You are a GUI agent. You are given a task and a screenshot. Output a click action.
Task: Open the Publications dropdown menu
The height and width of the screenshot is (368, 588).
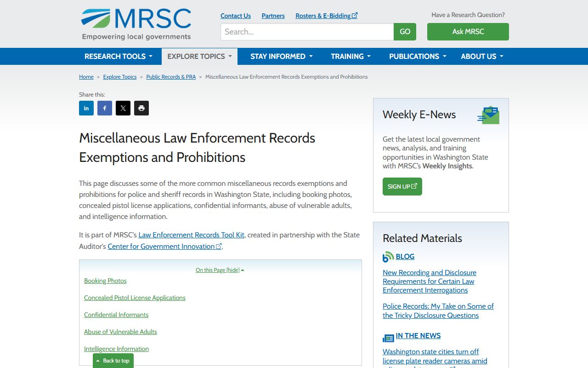coord(418,56)
